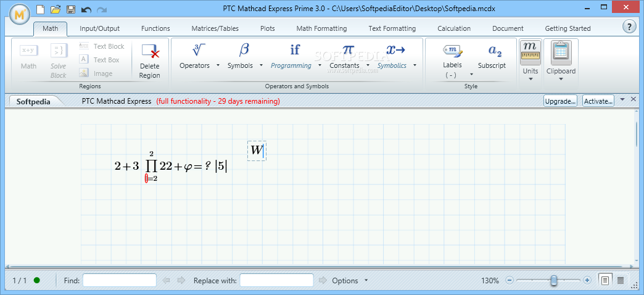Image resolution: width=644 pixels, height=295 pixels.
Task: Click the zoom slider handle
Action: coord(554,280)
